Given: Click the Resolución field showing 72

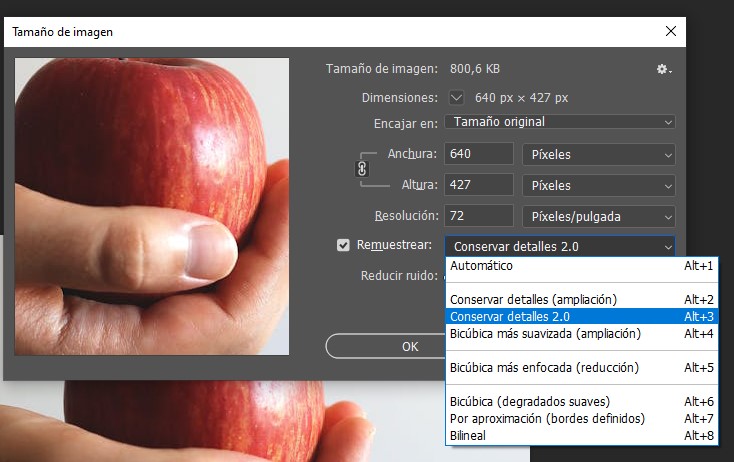Looking at the screenshot, I should (478, 215).
